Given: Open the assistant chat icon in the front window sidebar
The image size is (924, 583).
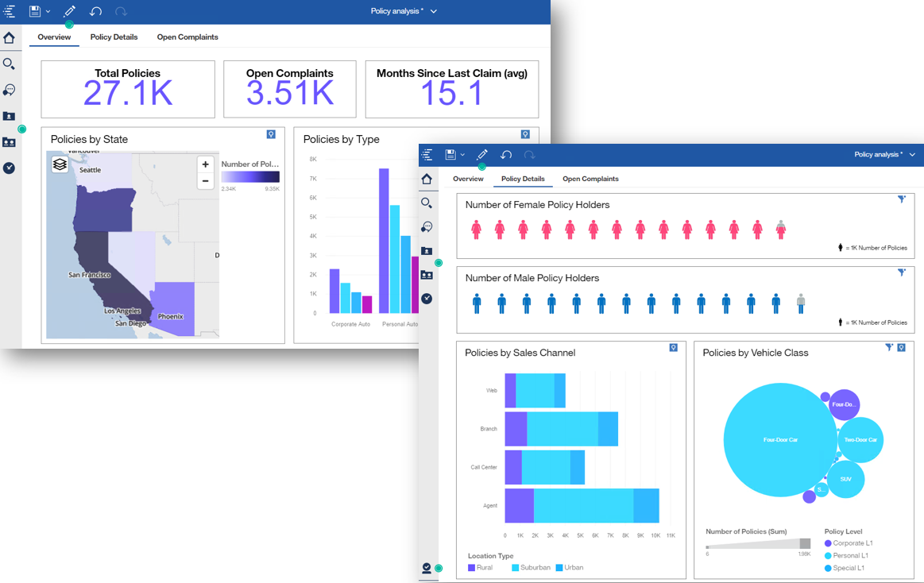Looking at the screenshot, I should [x=427, y=226].
